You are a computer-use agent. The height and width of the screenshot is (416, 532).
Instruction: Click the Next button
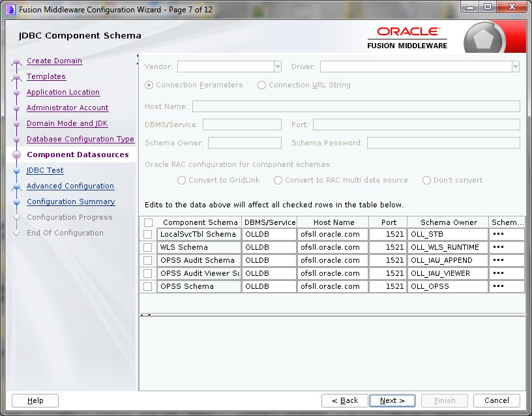(392, 400)
